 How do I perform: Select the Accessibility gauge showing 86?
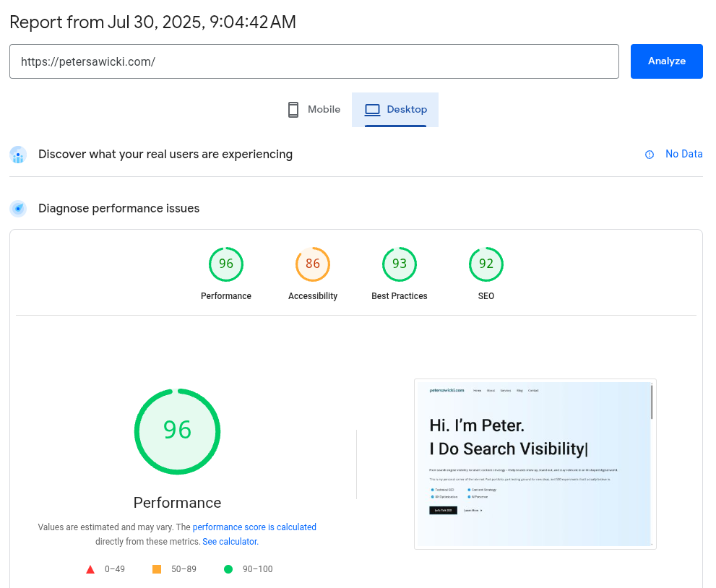coord(312,264)
